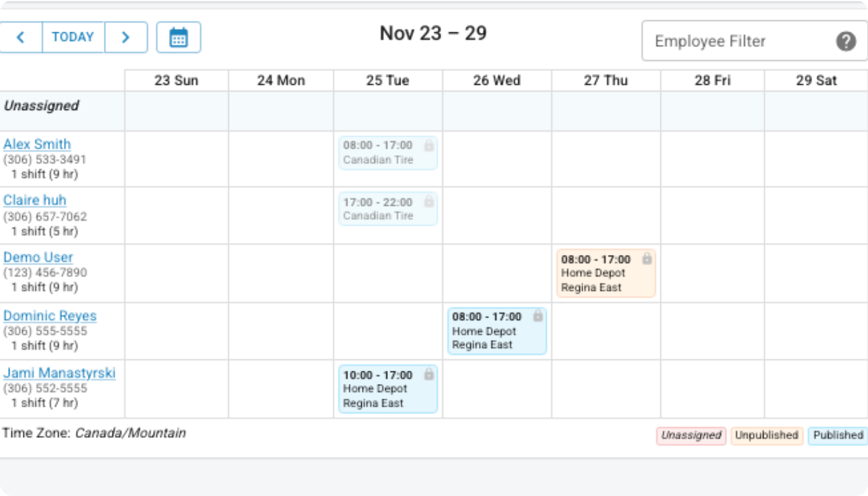
Task: Open Alex Smith's employee profile link
Action: pos(37,144)
